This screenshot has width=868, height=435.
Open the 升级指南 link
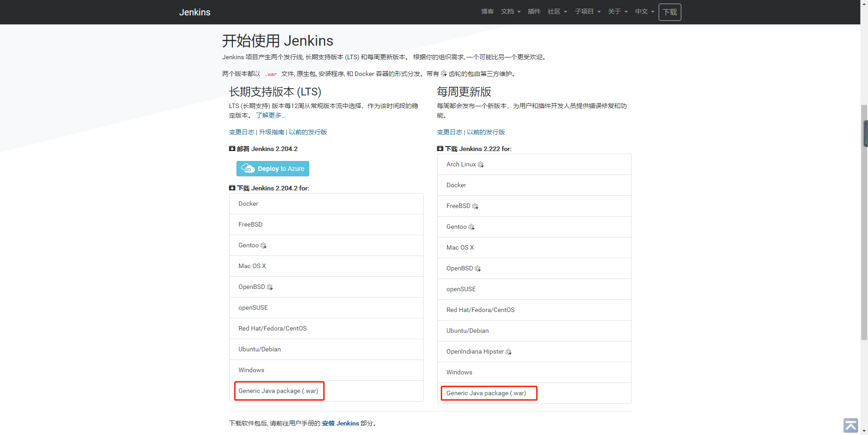[271, 132]
